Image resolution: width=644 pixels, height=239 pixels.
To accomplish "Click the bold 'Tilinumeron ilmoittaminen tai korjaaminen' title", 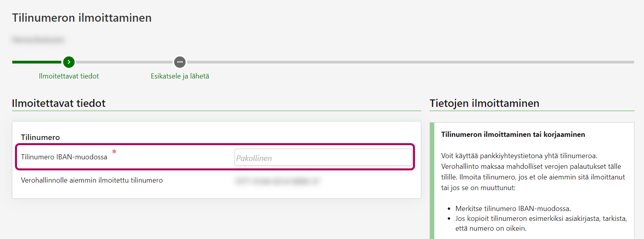I will click(513, 134).
